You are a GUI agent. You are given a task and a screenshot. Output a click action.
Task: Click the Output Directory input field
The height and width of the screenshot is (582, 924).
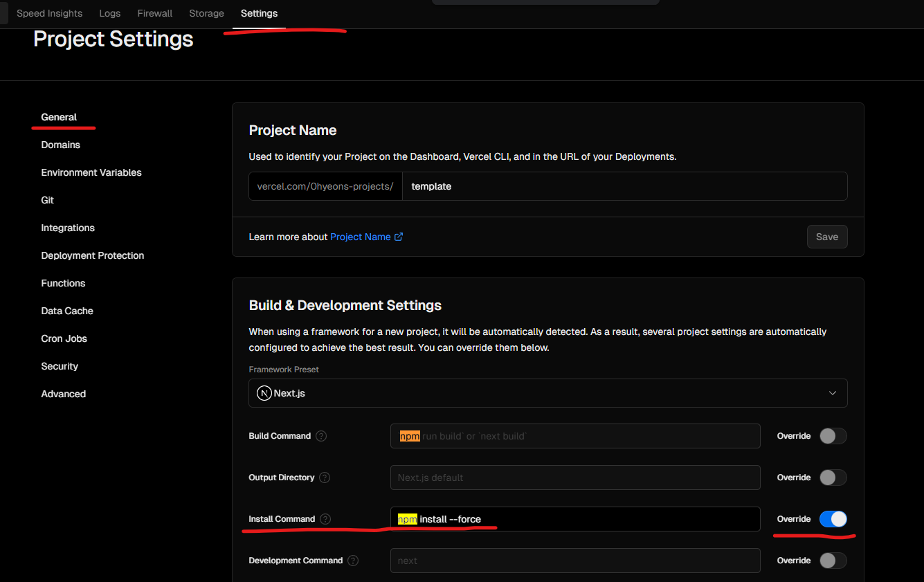[x=575, y=478]
